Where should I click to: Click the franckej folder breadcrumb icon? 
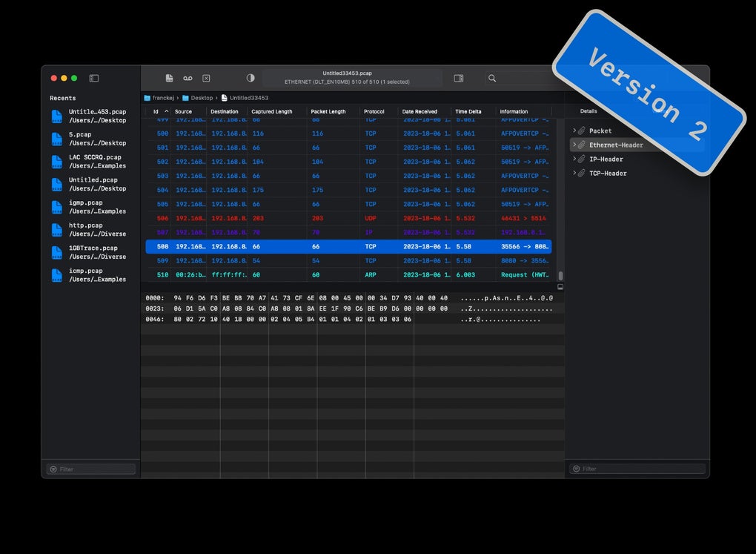coord(147,98)
